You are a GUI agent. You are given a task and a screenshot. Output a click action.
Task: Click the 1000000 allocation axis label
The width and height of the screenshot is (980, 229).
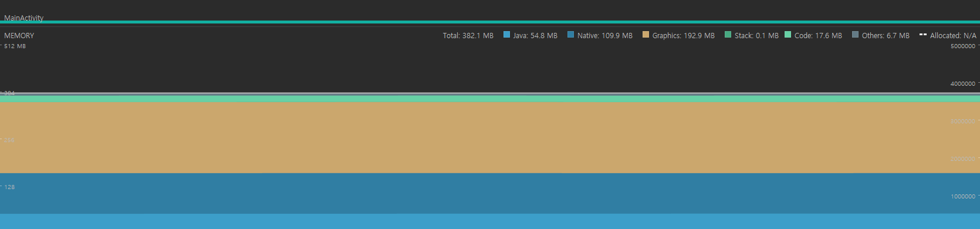(962, 196)
